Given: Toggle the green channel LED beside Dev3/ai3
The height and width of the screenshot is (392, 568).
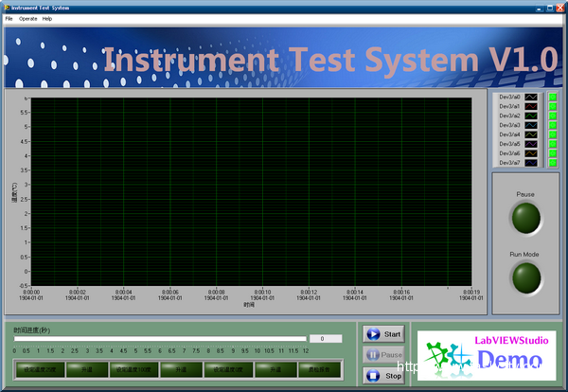Looking at the screenshot, I should [553, 125].
